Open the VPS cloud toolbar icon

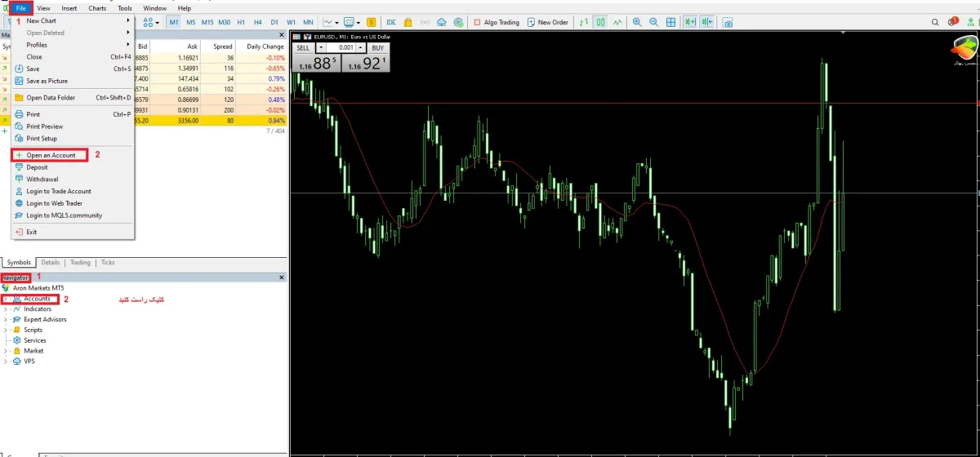(442, 22)
